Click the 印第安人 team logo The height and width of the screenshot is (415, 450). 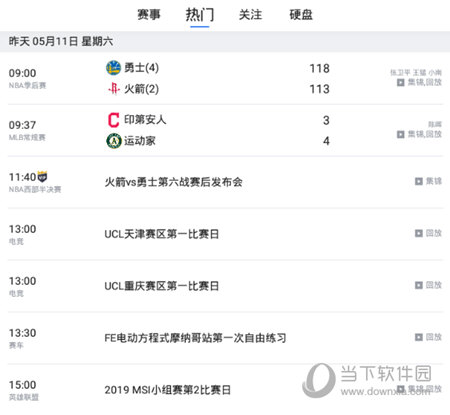(113, 120)
